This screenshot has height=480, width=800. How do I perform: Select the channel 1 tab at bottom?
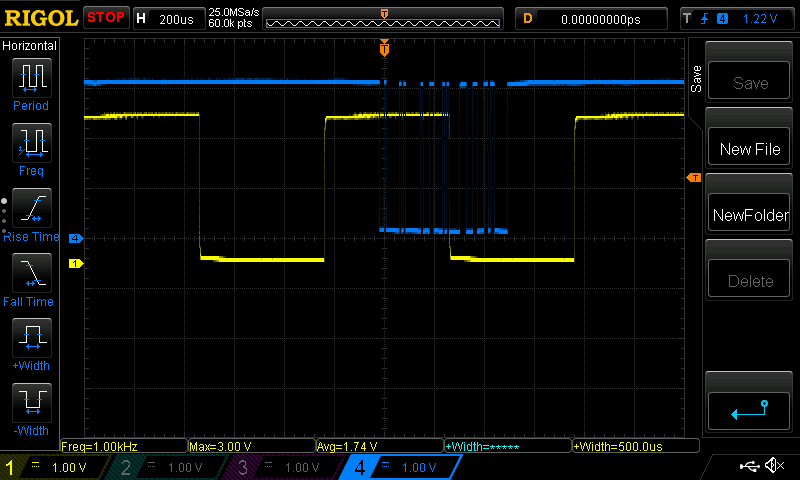(x=54, y=467)
